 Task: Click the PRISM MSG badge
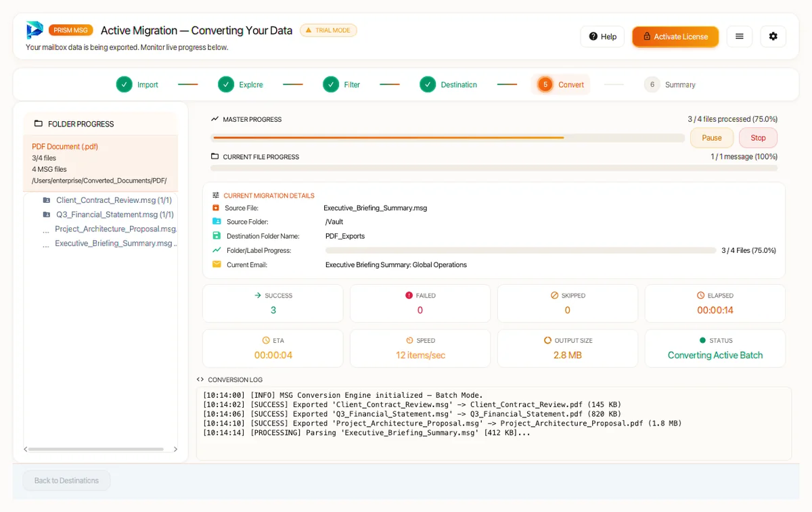71,30
